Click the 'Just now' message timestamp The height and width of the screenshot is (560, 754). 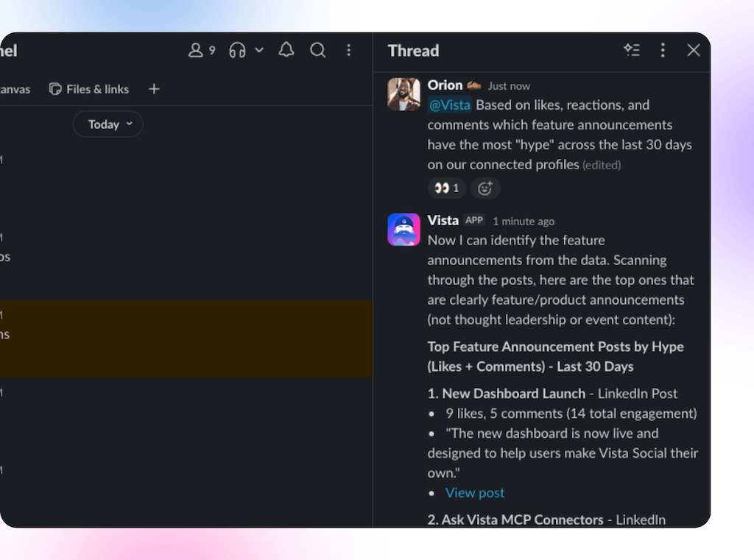509,86
